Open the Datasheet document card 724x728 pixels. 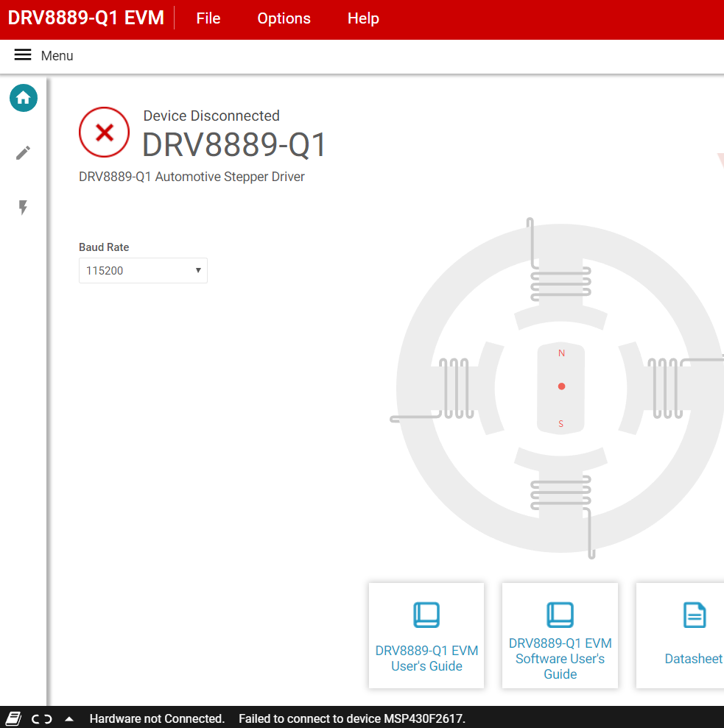680,635
